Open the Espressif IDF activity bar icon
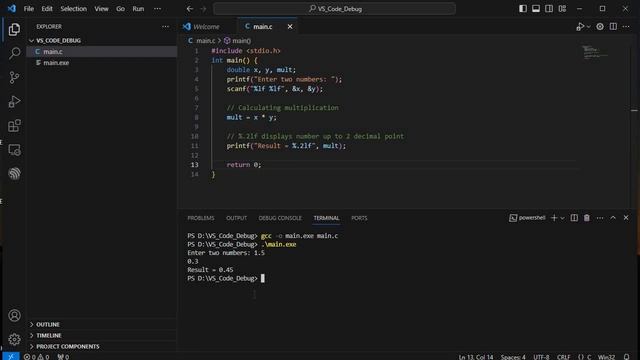Screen dimensions: 640x360 click(x=14, y=173)
